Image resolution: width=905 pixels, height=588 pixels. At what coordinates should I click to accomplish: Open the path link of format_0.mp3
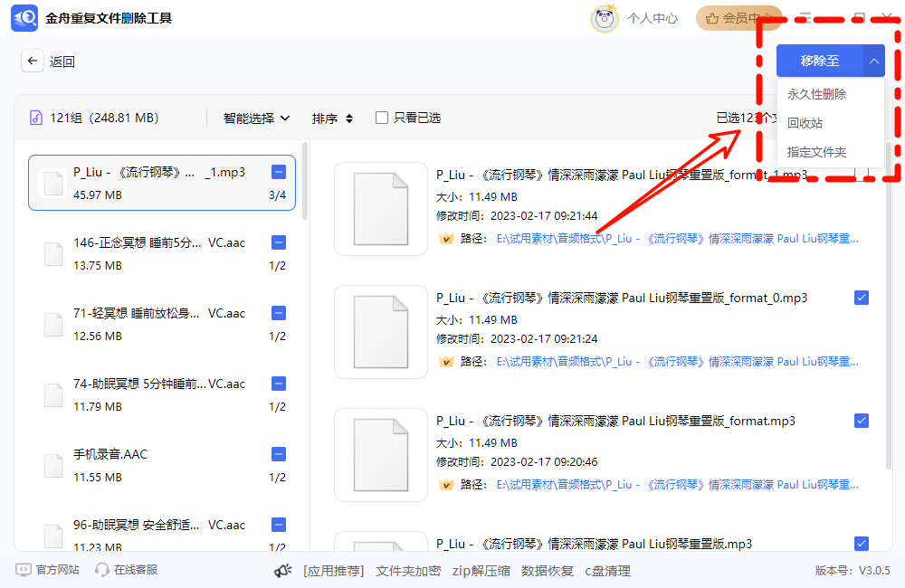click(x=677, y=362)
